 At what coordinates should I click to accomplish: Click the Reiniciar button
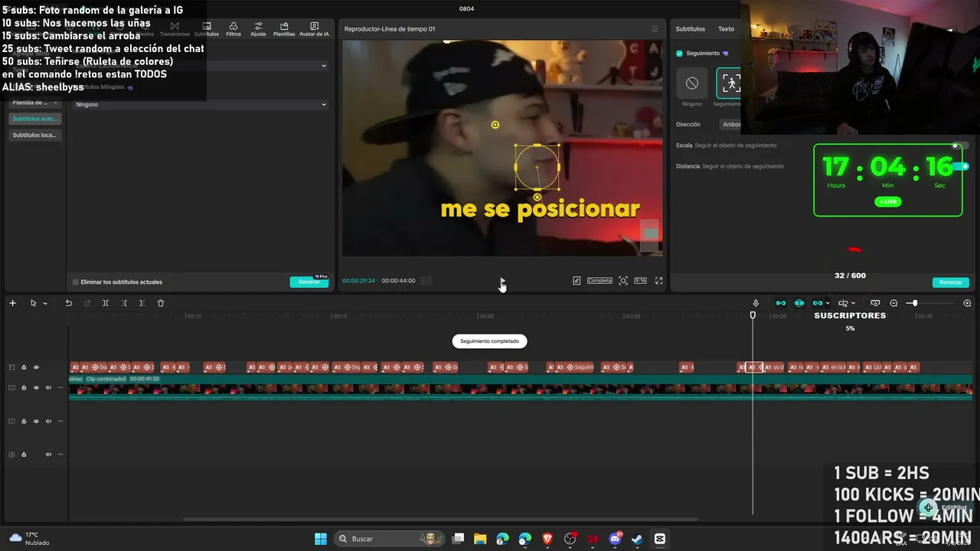pyautogui.click(x=951, y=282)
